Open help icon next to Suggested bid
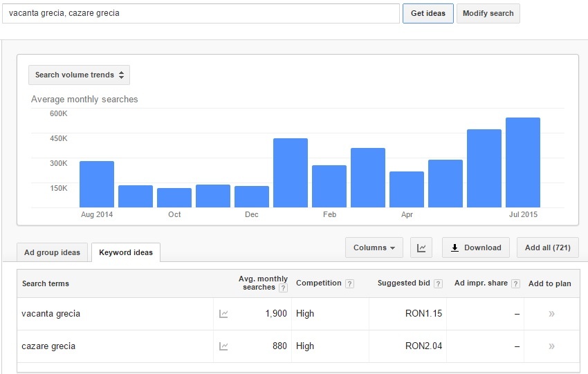588x374 pixels. (438, 283)
